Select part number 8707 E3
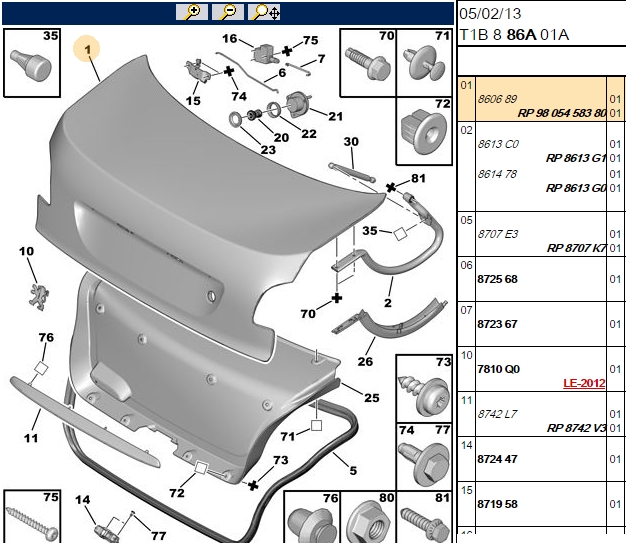This screenshot has height=543, width=626. tap(497, 234)
